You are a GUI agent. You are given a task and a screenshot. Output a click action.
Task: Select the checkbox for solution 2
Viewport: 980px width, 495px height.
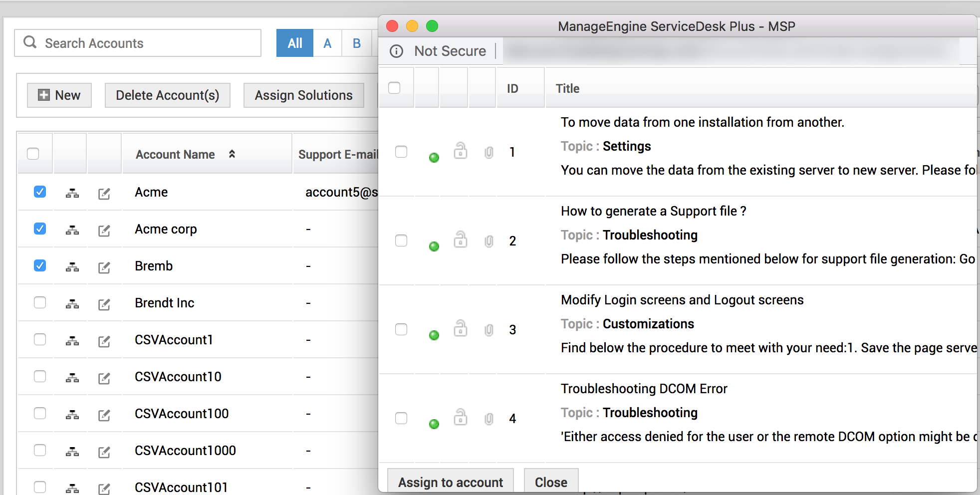pos(401,241)
